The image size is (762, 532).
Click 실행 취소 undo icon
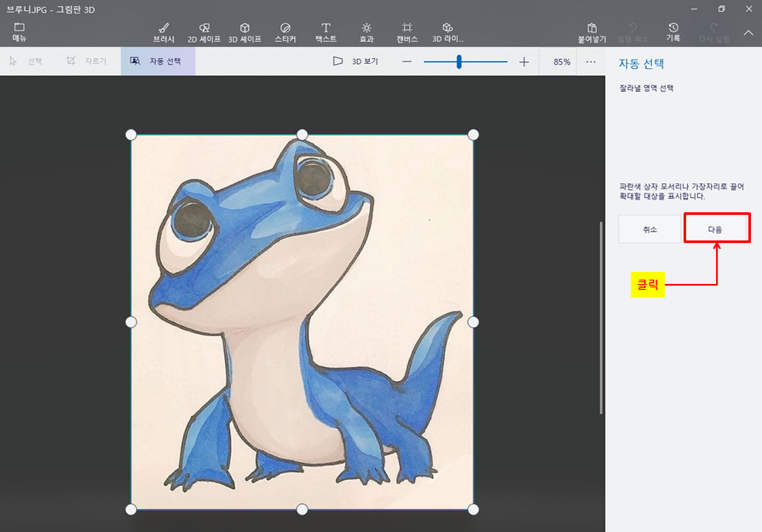[632, 32]
